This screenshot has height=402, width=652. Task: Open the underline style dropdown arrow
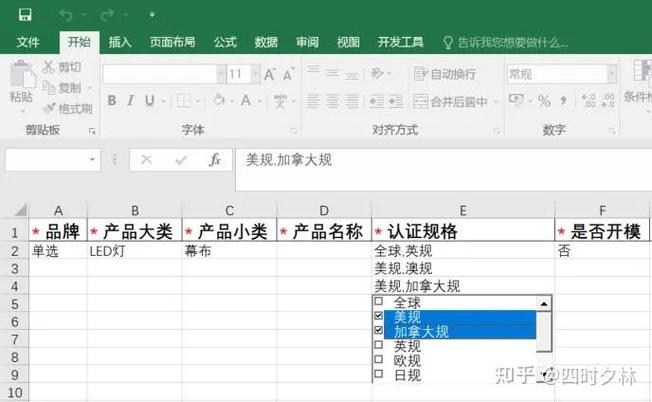(x=163, y=101)
